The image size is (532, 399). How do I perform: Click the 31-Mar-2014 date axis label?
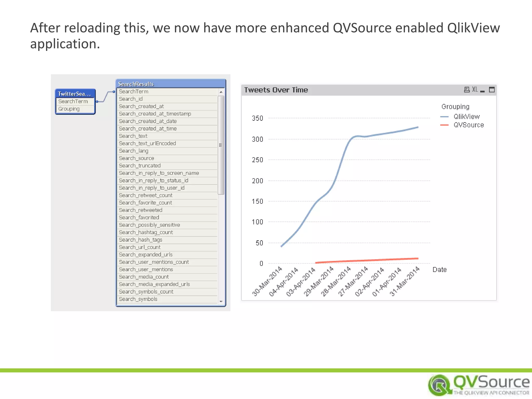(404, 281)
